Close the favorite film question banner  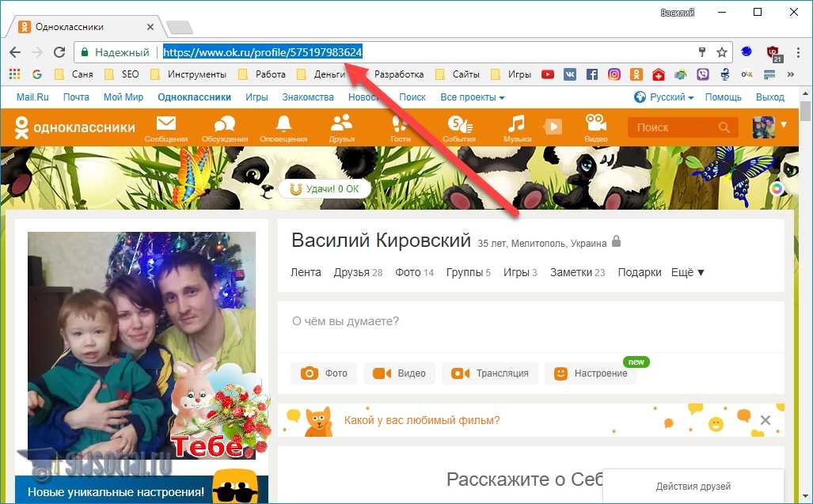(765, 420)
